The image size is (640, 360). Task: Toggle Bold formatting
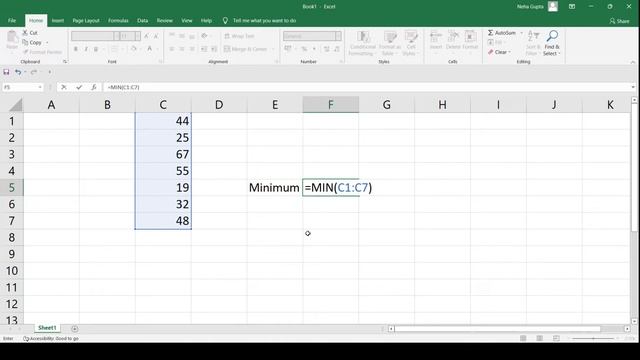pyautogui.click(x=76, y=49)
